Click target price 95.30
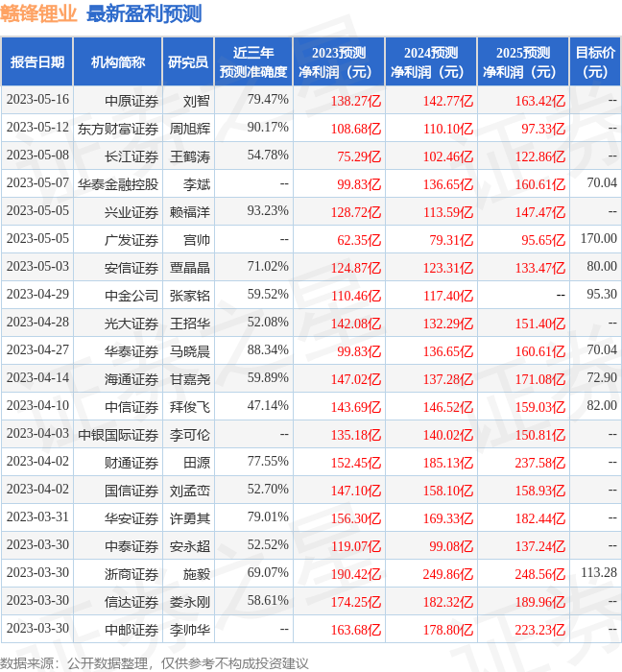 [602, 295]
